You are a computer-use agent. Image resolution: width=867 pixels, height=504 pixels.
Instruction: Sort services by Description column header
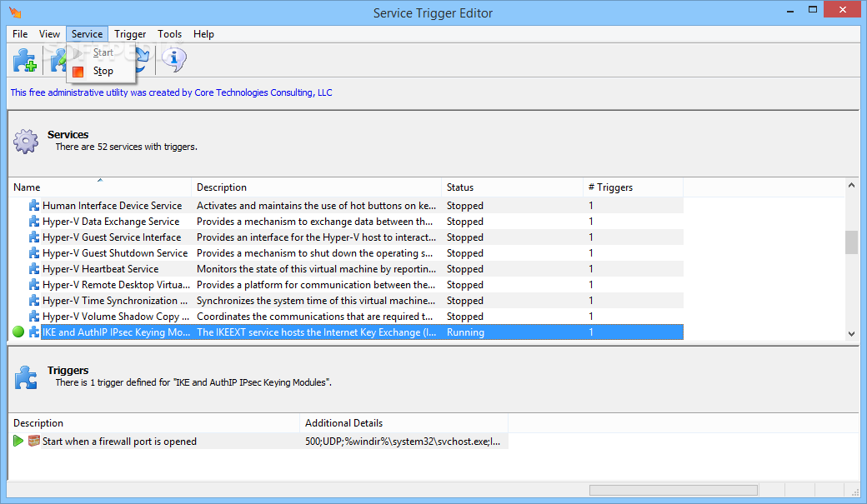tap(316, 187)
